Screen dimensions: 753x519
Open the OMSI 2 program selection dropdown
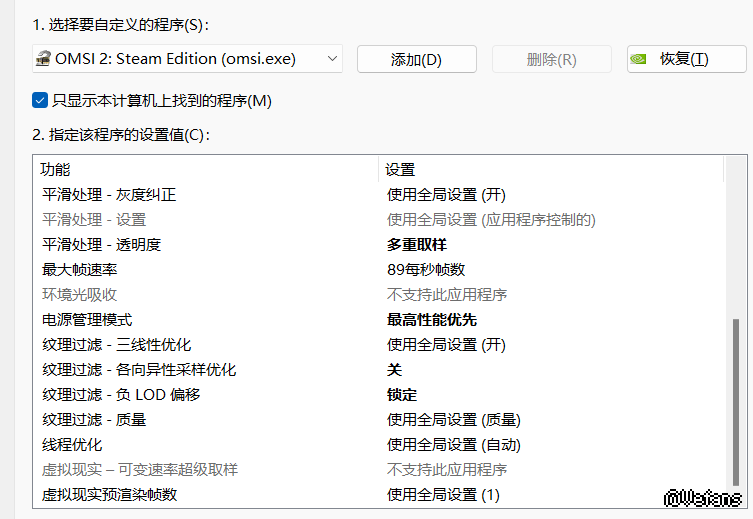pos(332,59)
